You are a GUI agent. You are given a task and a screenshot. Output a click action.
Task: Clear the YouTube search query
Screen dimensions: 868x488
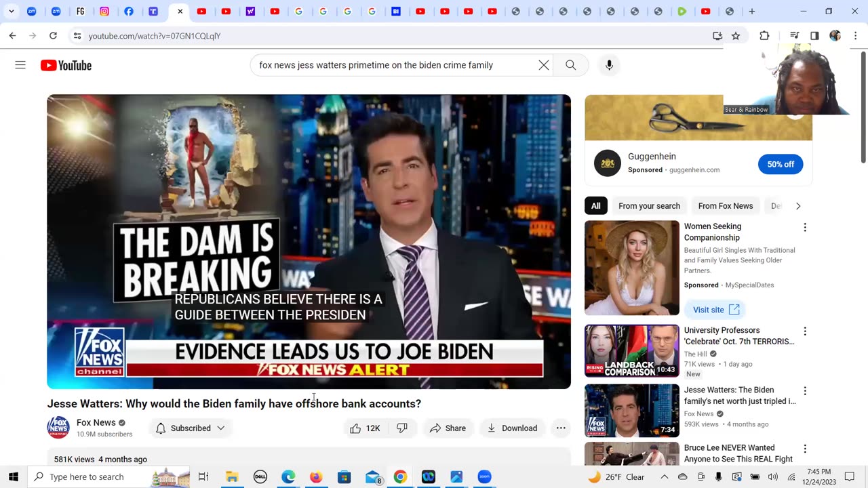tap(544, 65)
